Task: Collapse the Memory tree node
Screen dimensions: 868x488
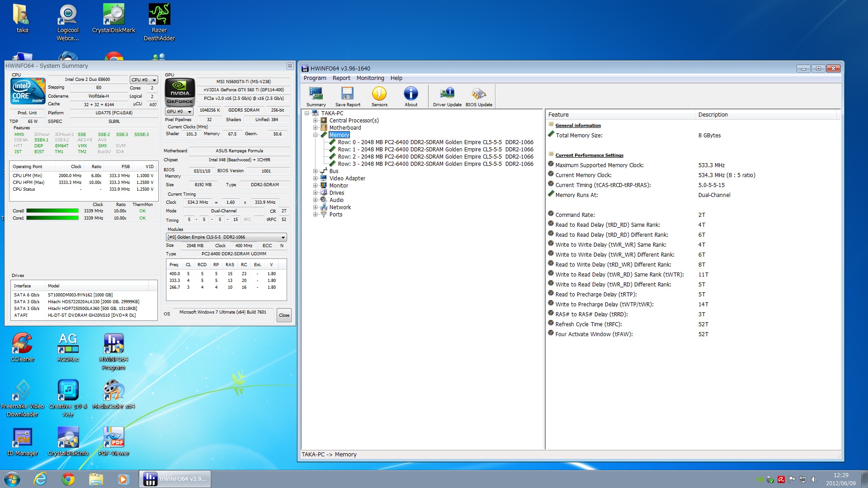Action: (316, 135)
